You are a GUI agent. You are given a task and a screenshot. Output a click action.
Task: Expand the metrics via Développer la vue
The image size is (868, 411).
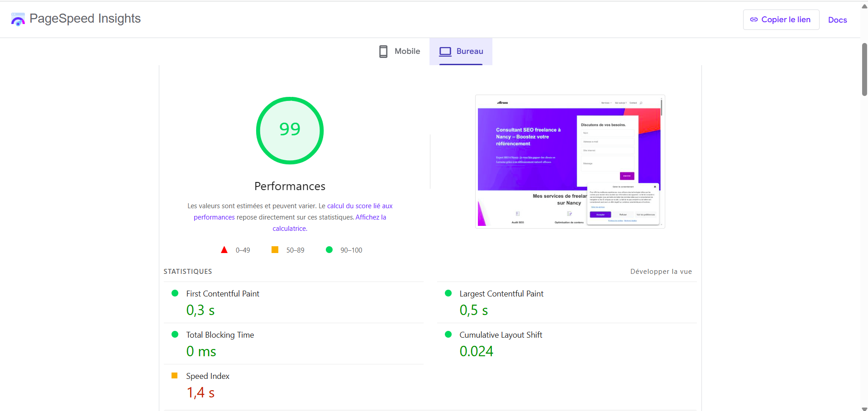[661, 271]
